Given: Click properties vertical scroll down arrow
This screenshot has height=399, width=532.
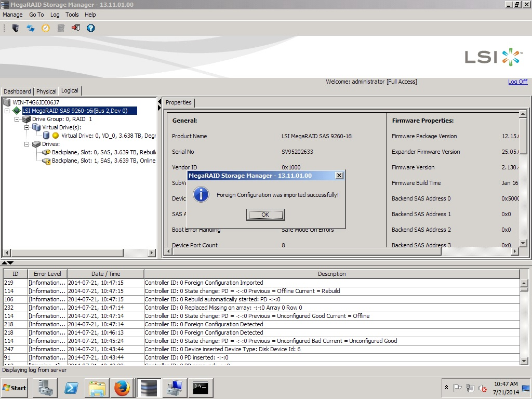Looking at the screenshot, I should tap(523, 243).
